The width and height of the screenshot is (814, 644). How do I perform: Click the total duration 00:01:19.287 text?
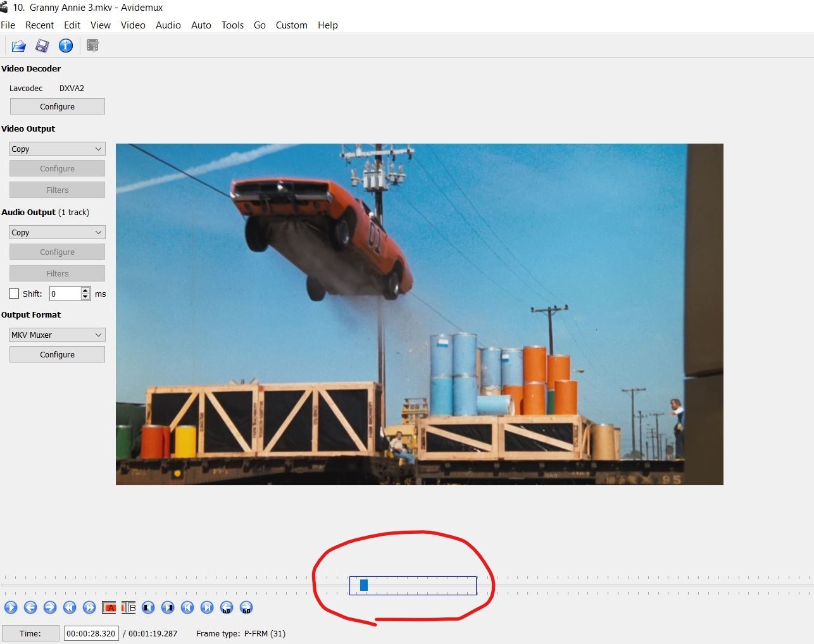(x=153, y=633)
